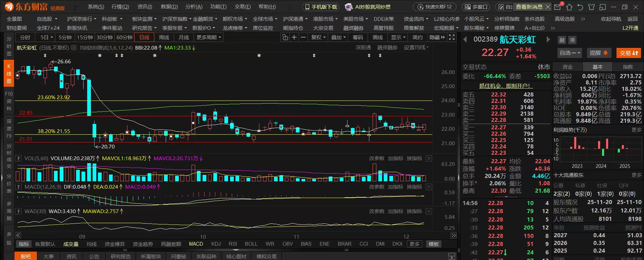Expand the 沪深排行 nav dropdown

[82, 19]
